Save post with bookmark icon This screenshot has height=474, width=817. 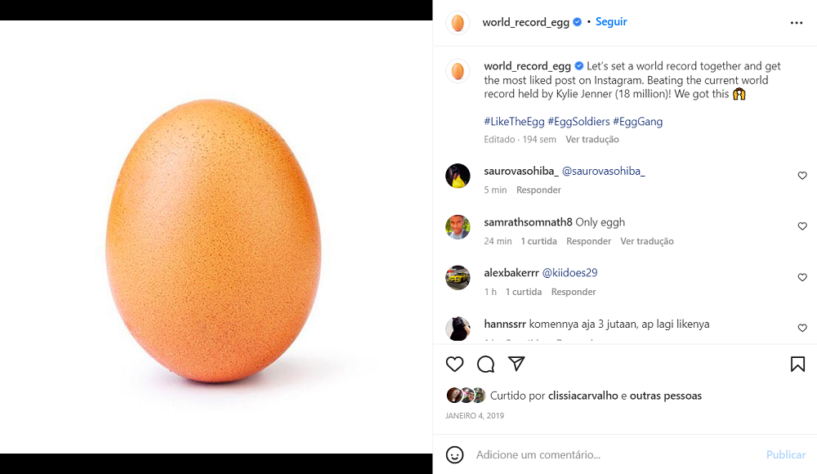(797, 364)
